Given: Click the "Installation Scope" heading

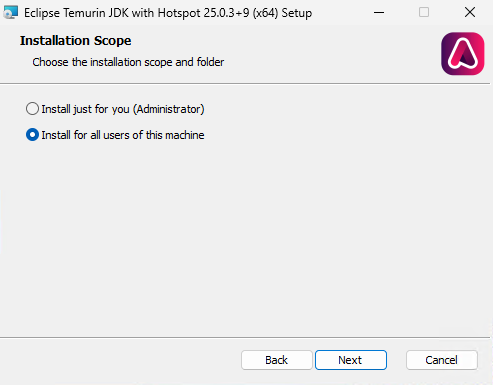Looking at the screenshot, I should point(76,41).
